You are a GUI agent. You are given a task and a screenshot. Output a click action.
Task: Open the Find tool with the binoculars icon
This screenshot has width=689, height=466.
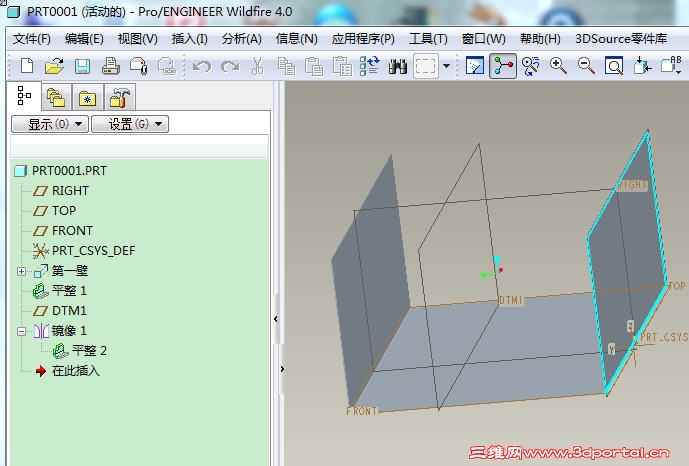click(x=398, y=67)
